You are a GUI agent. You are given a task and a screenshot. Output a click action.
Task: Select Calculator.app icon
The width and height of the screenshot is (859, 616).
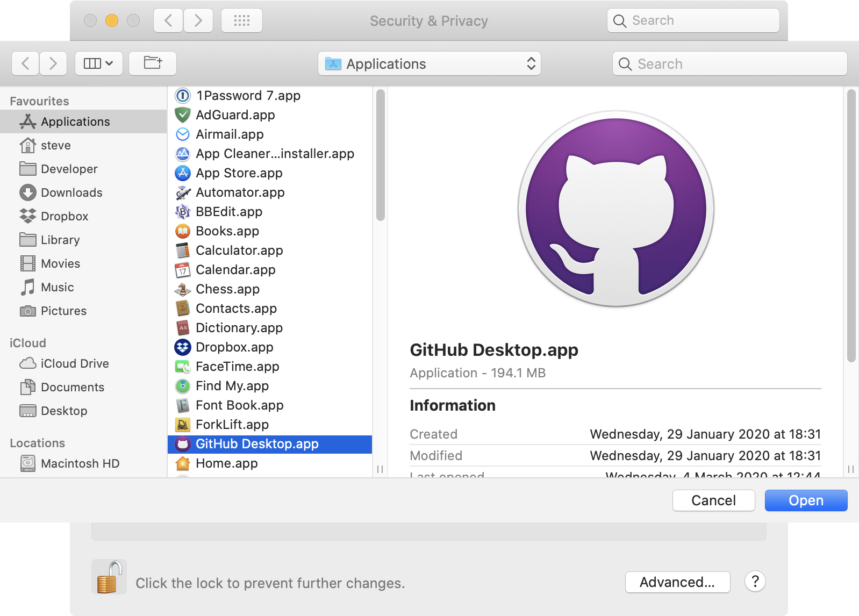[183, 250]
